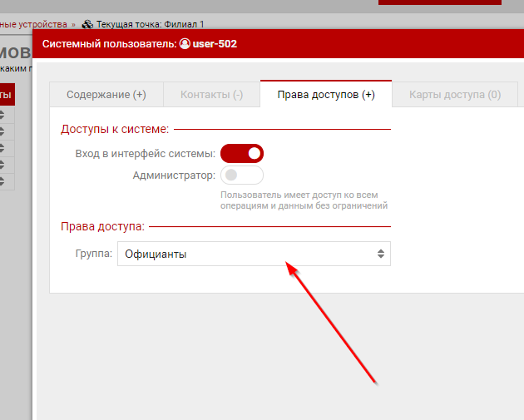Select the Права доступов (+) tab
The image size is (524, 420).
coord(326,95)
